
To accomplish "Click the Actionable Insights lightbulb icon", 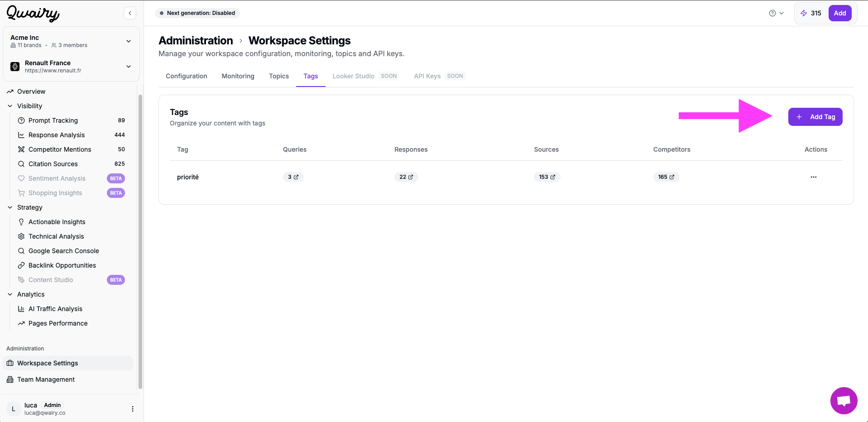I will tap(21, 222).
